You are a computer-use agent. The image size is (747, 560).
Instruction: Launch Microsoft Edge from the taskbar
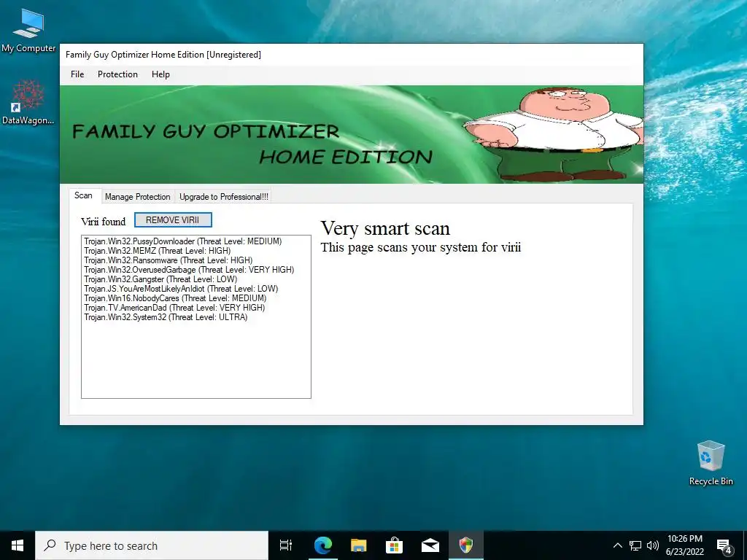click(x=323, y=545)
